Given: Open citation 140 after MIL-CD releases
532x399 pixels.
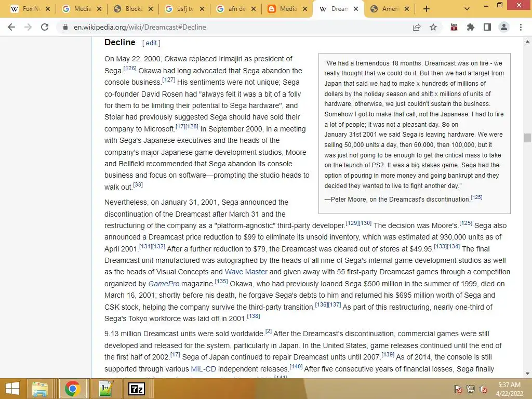Looking at the screenshot, I should coord(296,366).
